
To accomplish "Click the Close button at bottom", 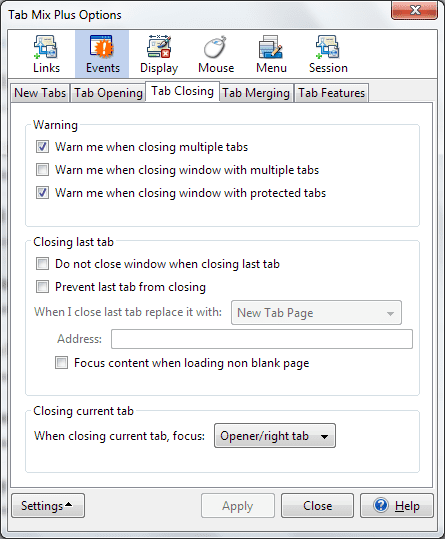I will [x=317, y=505].
